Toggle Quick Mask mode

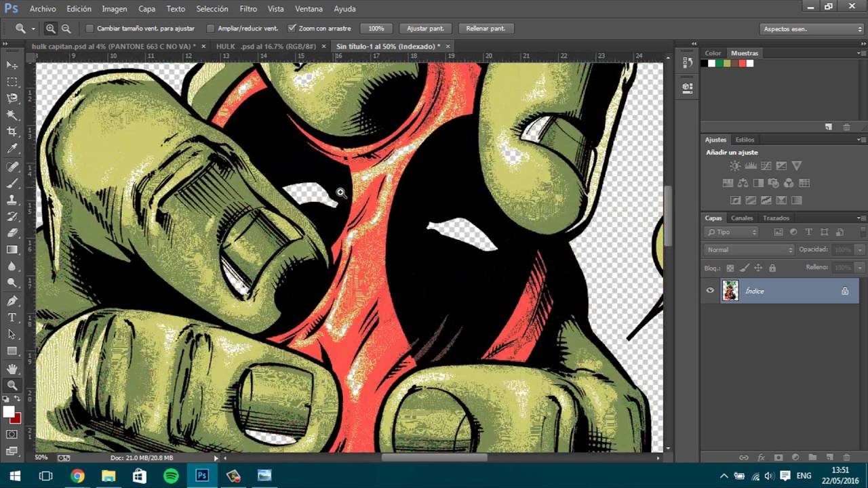[12, 434]
